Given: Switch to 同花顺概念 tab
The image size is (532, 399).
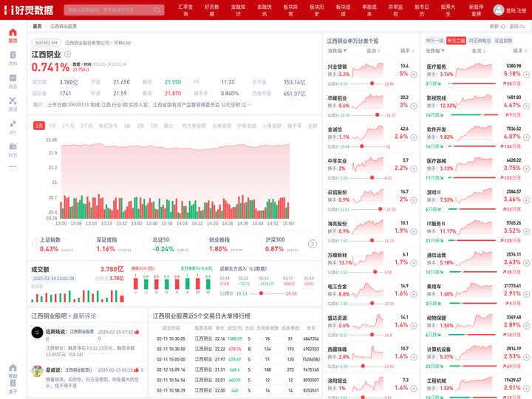Looking at the screenshot, I should (480, 41).
